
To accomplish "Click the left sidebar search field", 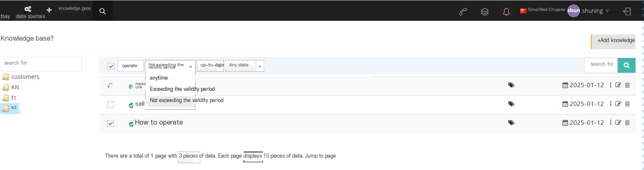I will (41, 63).
